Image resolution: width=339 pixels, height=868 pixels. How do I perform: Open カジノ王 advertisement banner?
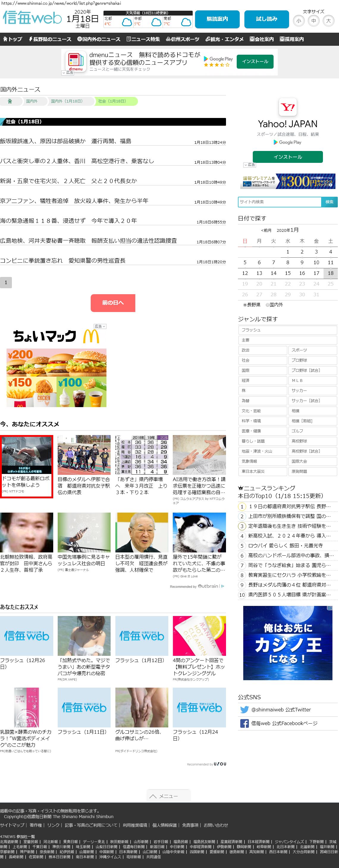point(288,643)
